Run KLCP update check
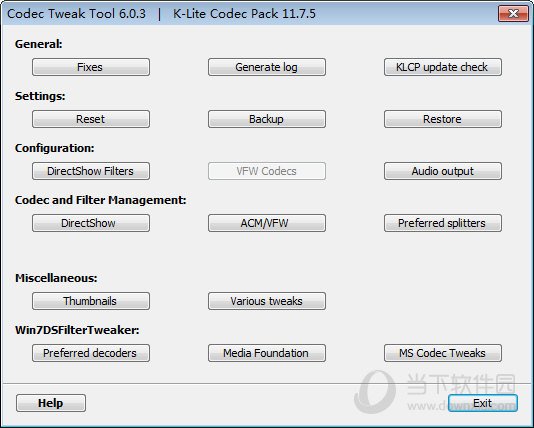Image resolution: width=534 pixels, height=428 pixels. pyautogui.click(x=443, y=67)
